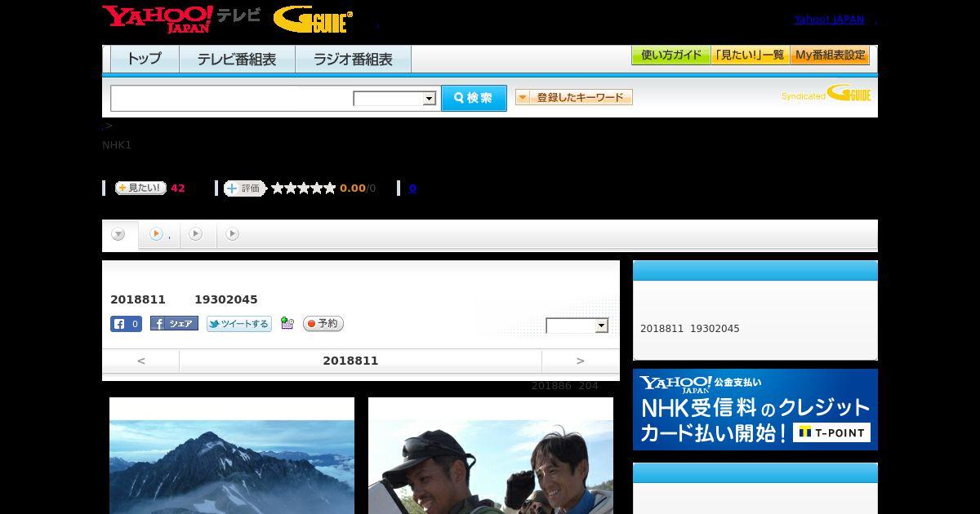
Task: Open the 「見たい!」一覧 button
Action: [x=751, y=55]
